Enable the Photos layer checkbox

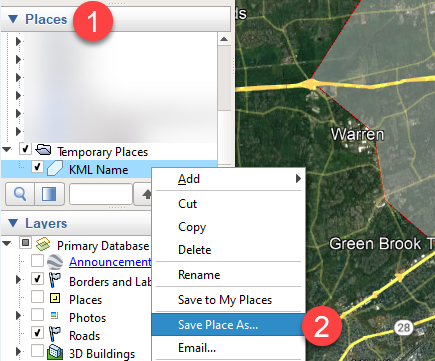pyautogui.click(x=37, y=314)
